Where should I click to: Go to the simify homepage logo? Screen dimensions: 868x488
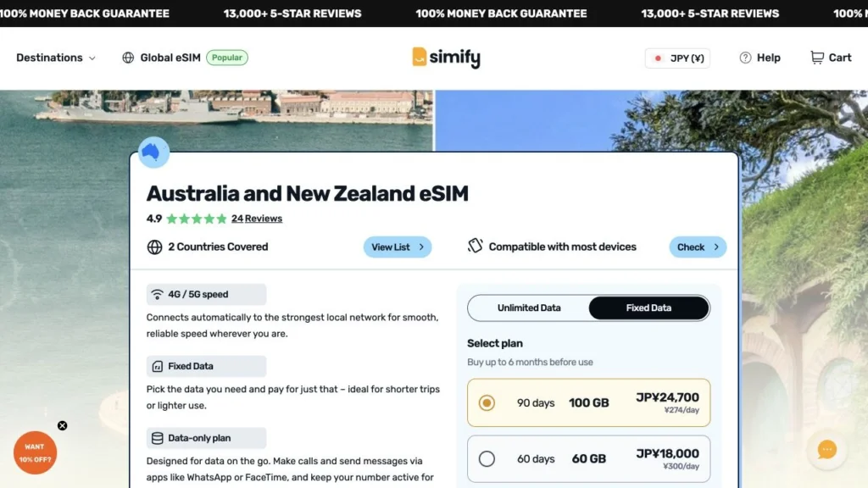(x=446, y=58)
